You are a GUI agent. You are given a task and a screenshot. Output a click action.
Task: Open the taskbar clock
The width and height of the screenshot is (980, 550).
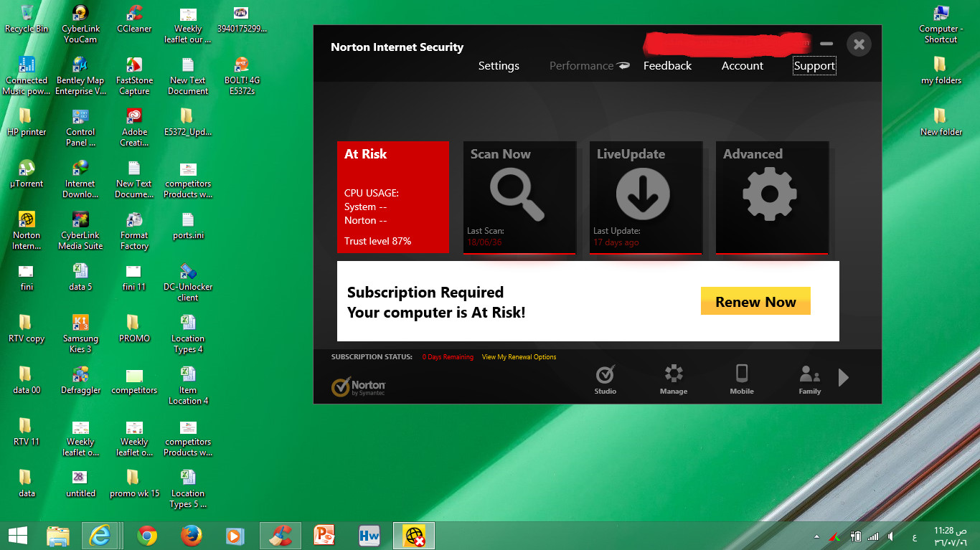(951, 536)
